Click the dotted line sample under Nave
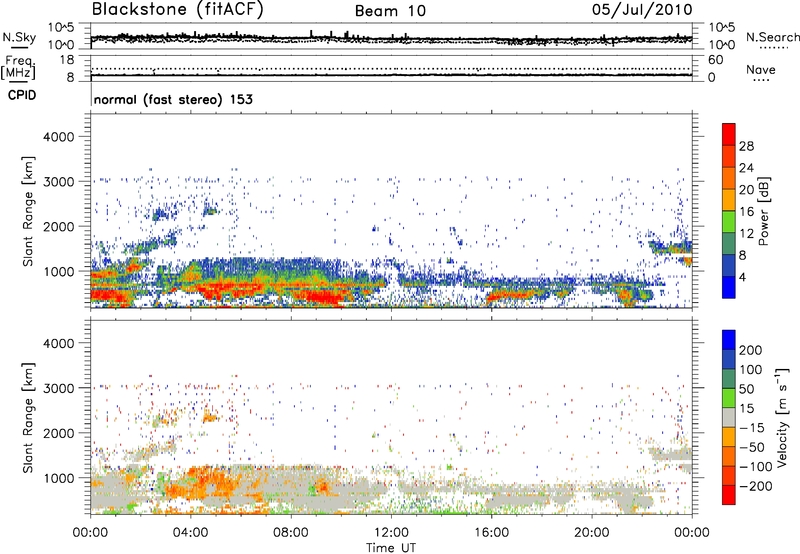The width and height of the screenshot is (800, 554). (761, 81)
